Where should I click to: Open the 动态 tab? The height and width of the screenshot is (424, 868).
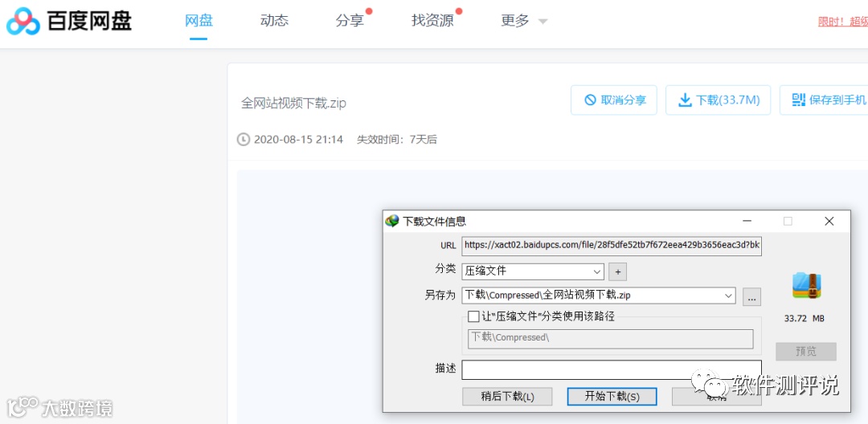click(274, 21)
